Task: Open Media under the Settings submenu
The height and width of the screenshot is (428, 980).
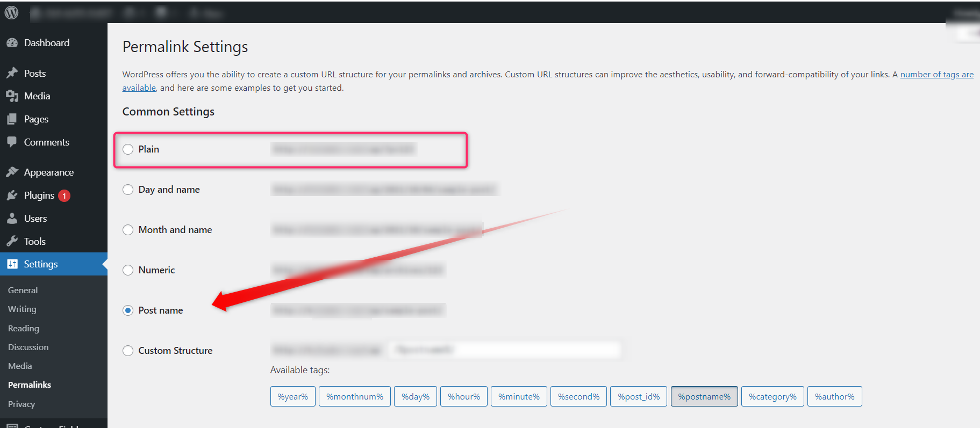Action: (20, 366)
